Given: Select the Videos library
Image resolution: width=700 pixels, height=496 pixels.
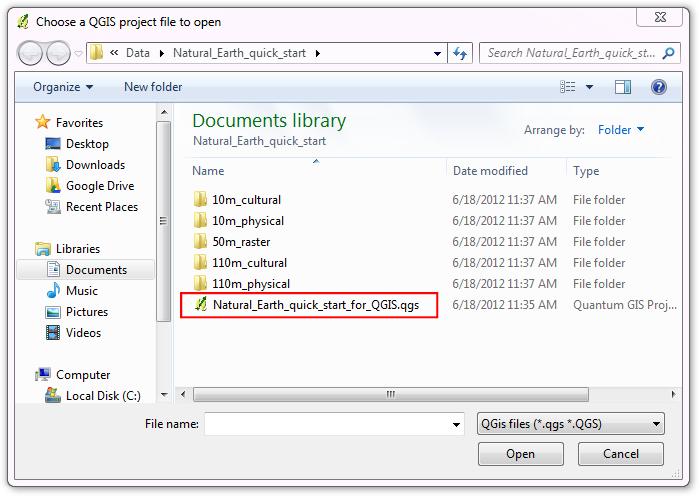Looking at the screenshot, I should [83, 333].
